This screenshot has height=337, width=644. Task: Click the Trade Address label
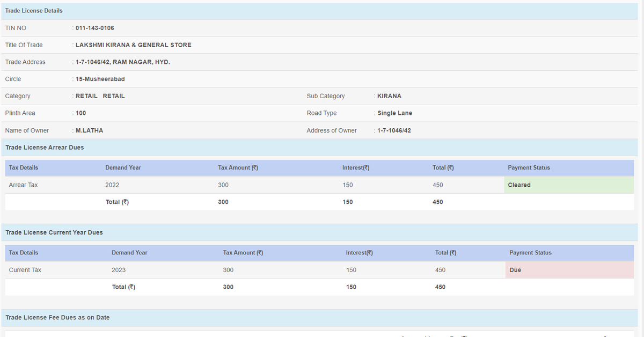pos(25,62)
